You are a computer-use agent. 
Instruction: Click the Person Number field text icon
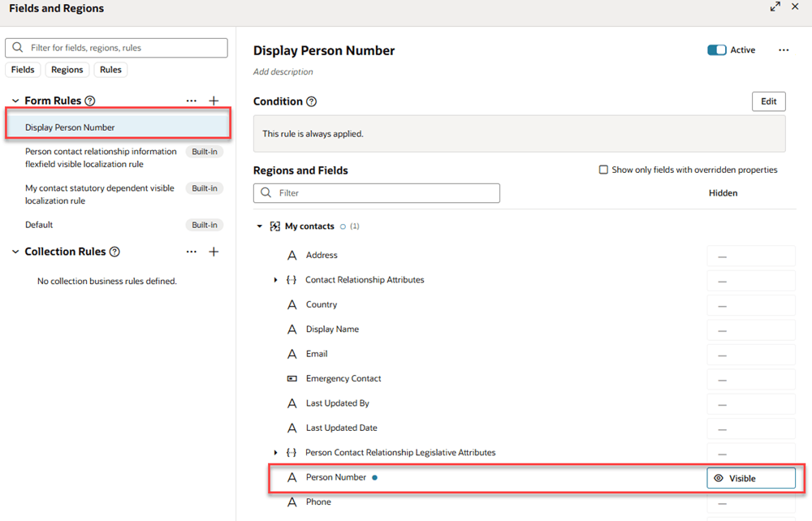coord(292,477)
